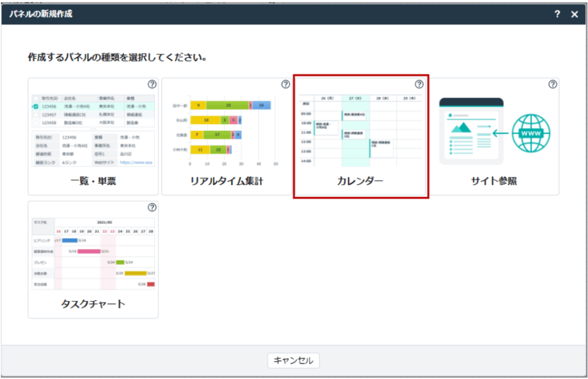Image resolution: width=588 pixels, height=379 pixels.
Task: Select the タスクチャート panel label
Action: click(x=93, y=304)
